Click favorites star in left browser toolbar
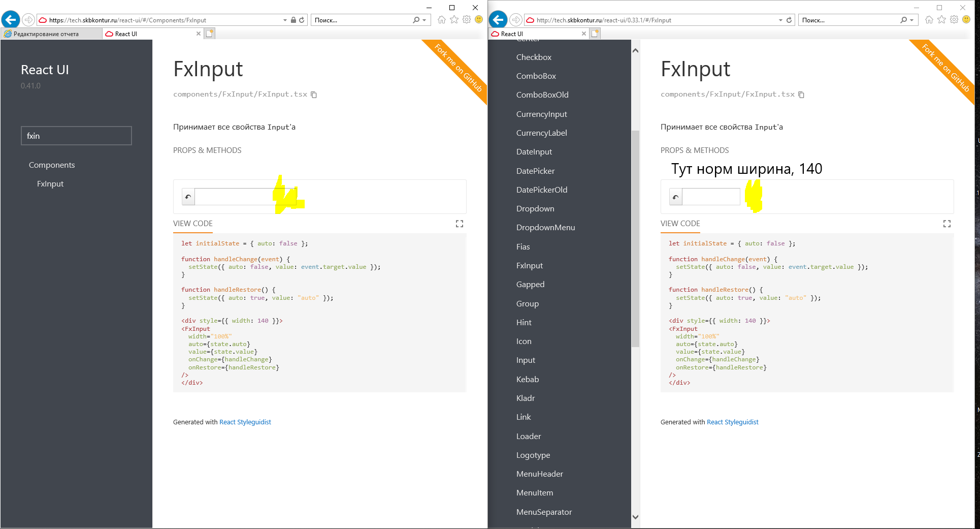980x529 pixels. click(454, 20)
